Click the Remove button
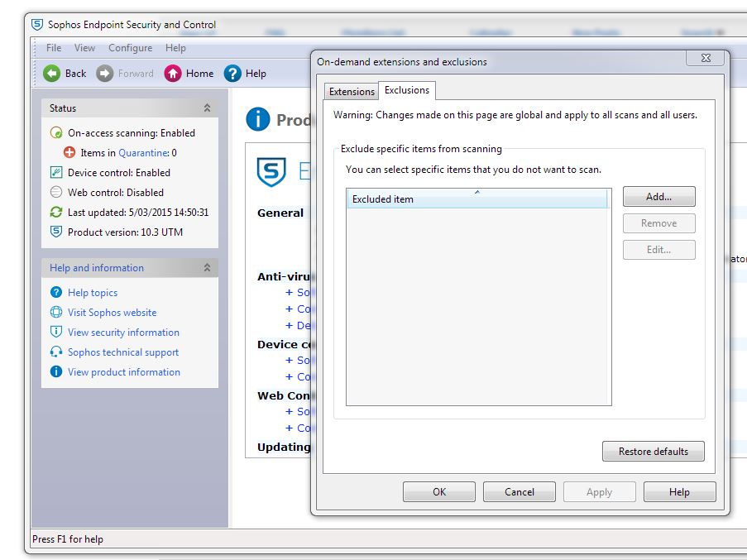The image size is (747, 560). (658, 223)
